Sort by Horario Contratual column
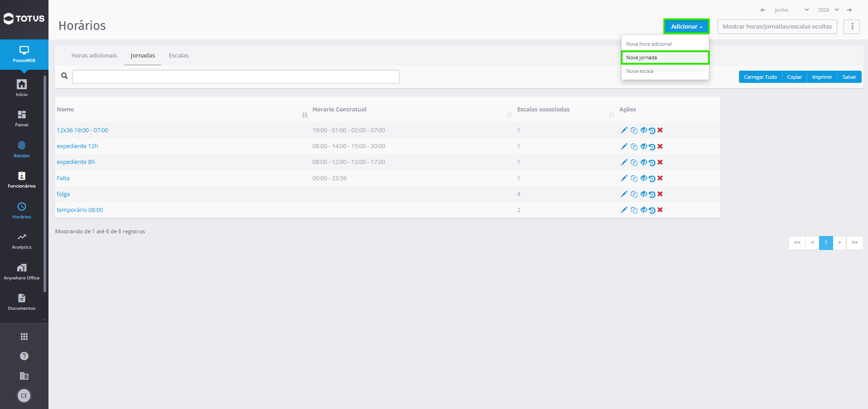 pyautogui.click(x=412, y=110)
